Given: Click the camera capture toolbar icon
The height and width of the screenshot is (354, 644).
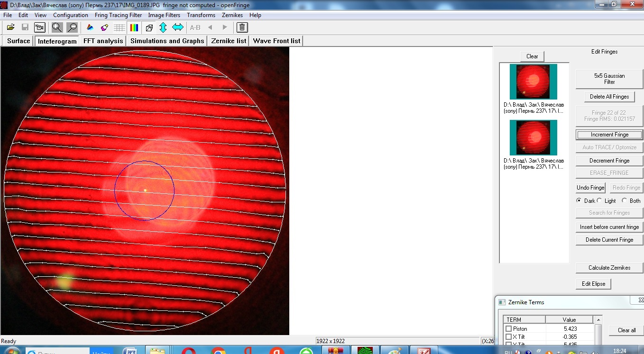Looking at the screenshot, I should 40,27.
